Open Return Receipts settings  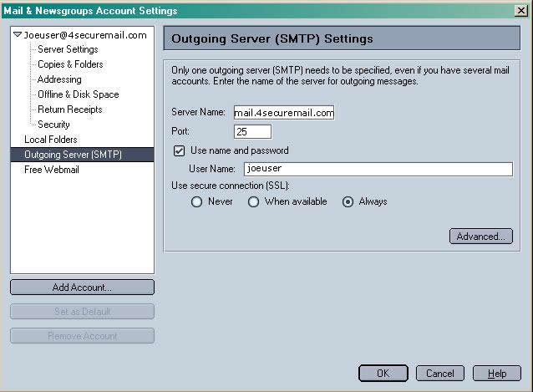tap(69, 109)
